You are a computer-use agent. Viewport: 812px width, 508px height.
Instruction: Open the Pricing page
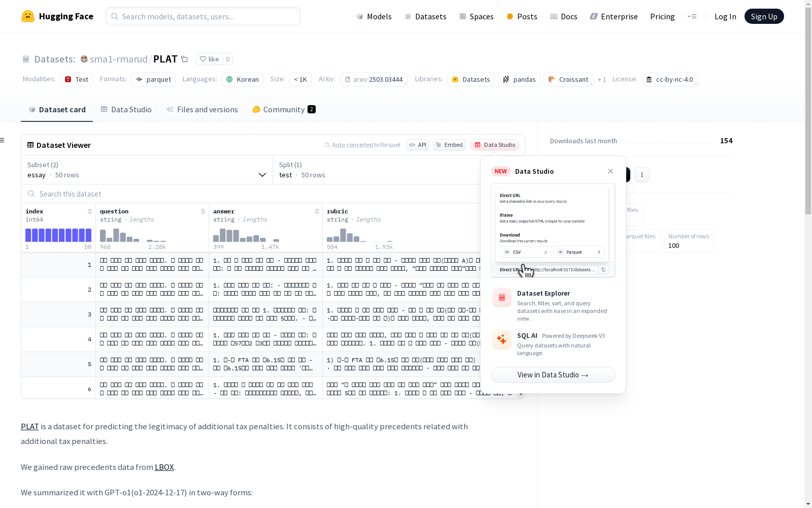pyautogui.click(x=662, y=16)
